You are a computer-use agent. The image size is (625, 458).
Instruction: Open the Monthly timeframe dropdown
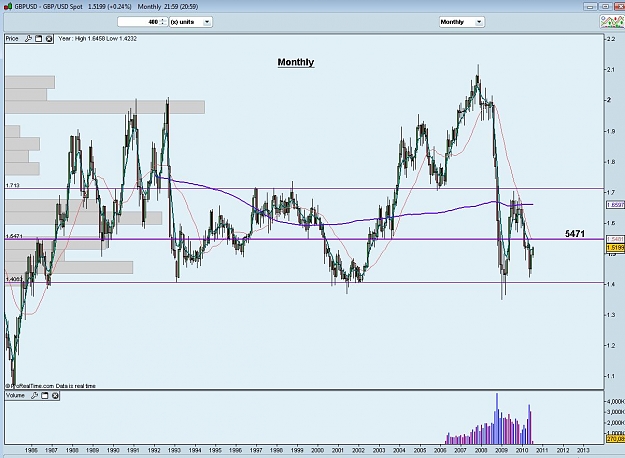point(462,22)
